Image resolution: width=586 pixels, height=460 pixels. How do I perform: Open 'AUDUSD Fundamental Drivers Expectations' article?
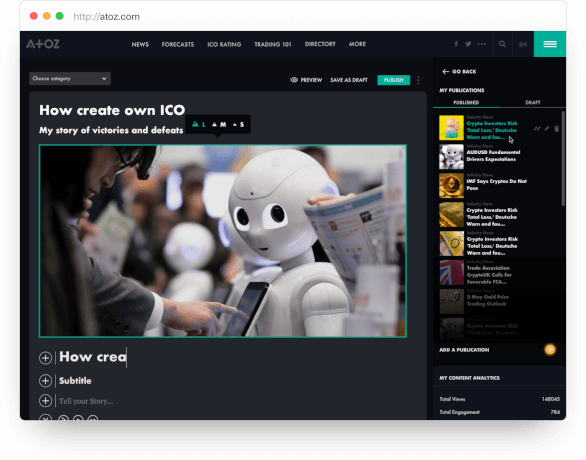[x=493, y=155]
